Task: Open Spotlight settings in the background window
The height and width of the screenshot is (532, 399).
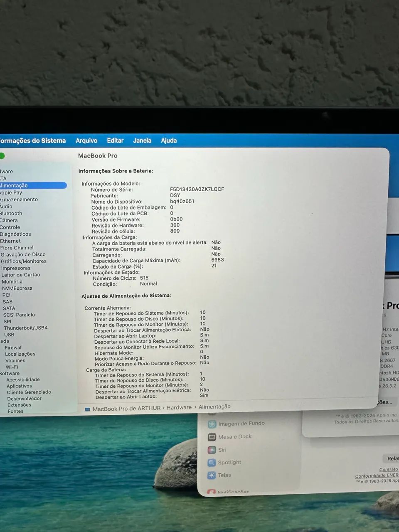Action: pos(224,462)
